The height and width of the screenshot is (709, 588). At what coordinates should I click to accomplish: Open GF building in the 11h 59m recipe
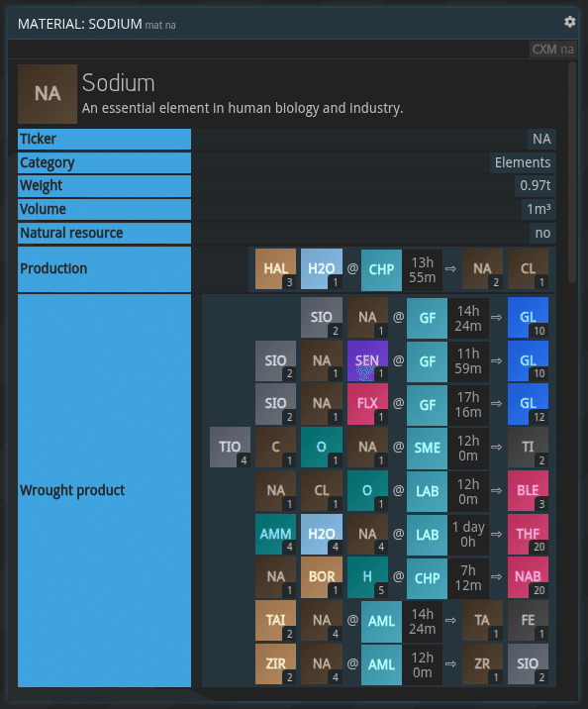pyautogui.click(x=427, y=361)
